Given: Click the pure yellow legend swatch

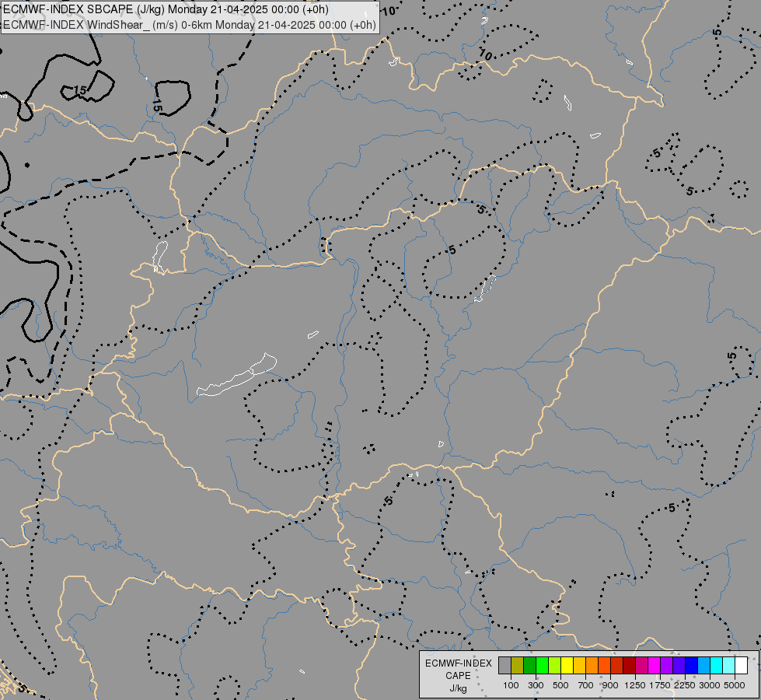Looking at the screenshot, I should point(567,665).
